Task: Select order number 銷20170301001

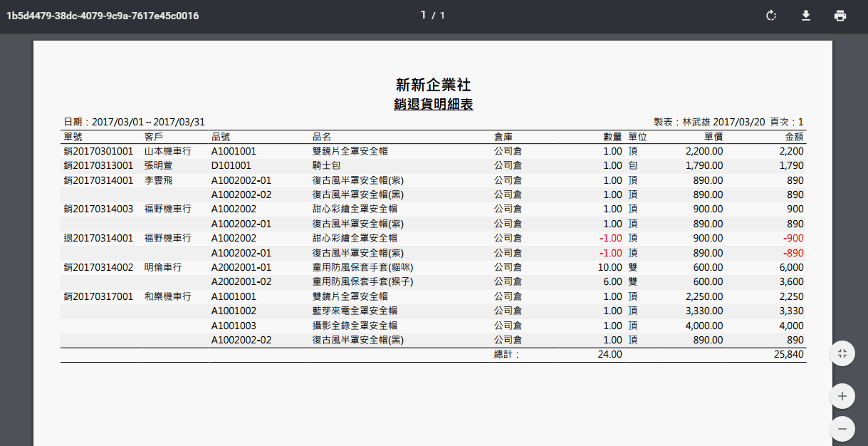Action: click(x=98, y=151)
